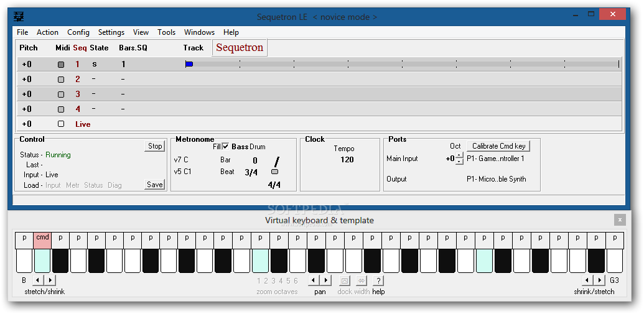Click the Load Status option
This screenshot has width=644, height=314.
point(93,185)
